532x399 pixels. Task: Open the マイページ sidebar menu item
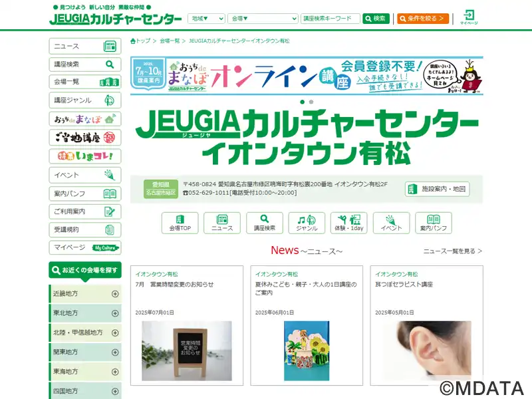coord(85,247)
